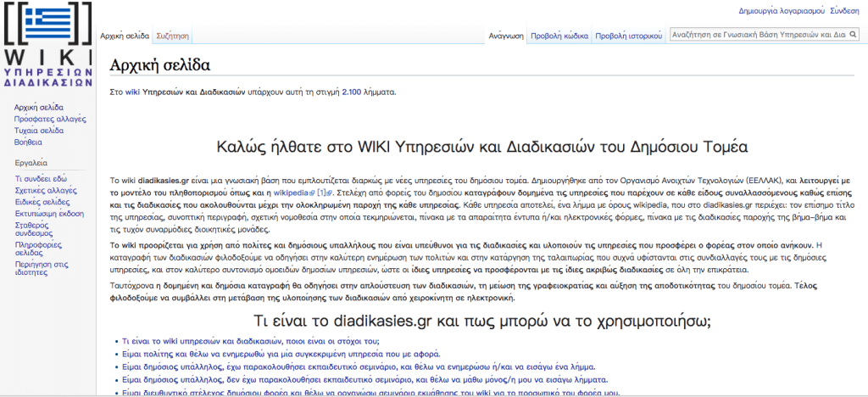The image size is (868, 397).
Task: Open Ειδικές σελίδες from the sidebar
Action: pyautogui.click(x=42, y=203)
